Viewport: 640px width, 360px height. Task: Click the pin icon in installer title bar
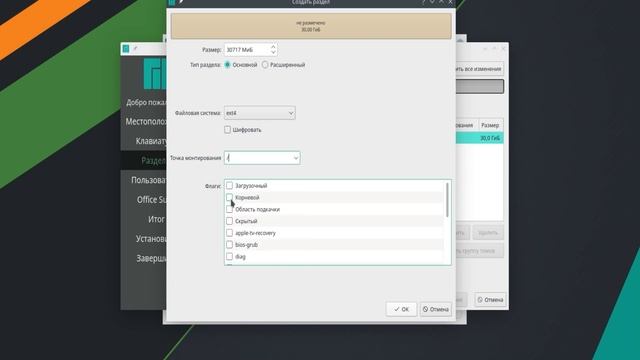pos(136,49)
